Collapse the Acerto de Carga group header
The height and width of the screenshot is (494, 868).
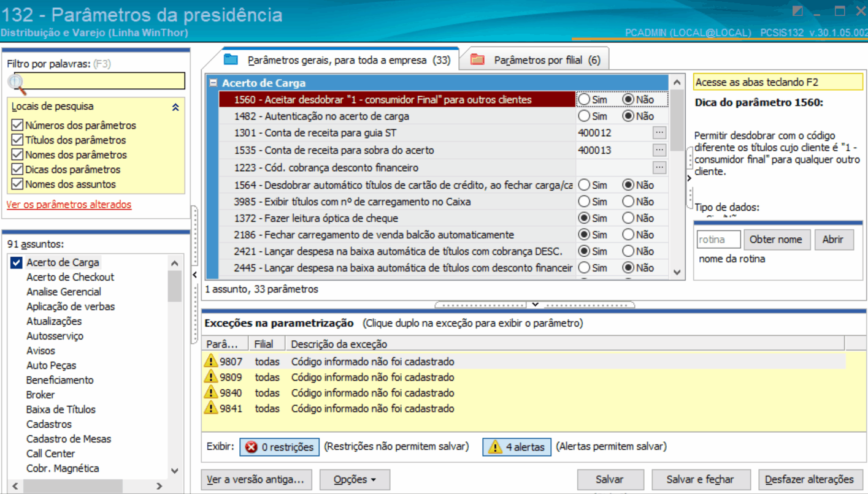tap(213, 83)
